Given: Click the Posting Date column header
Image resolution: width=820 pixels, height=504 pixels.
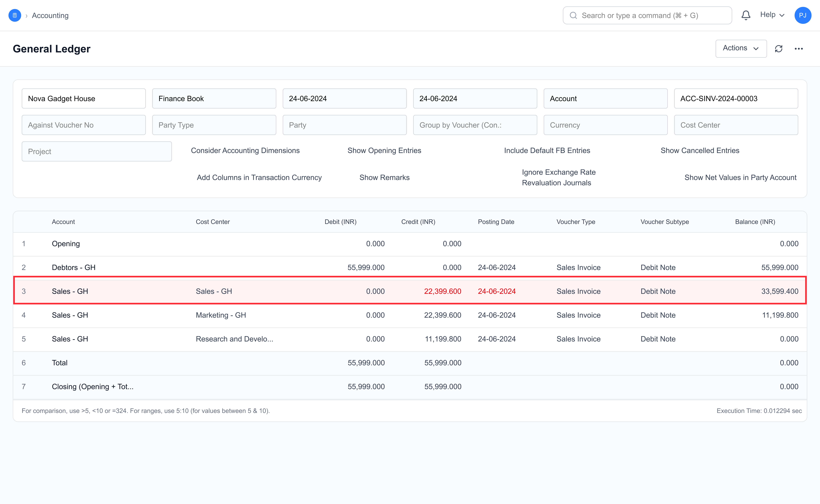Looking at the screenshot, I should [x=496, y=222].
